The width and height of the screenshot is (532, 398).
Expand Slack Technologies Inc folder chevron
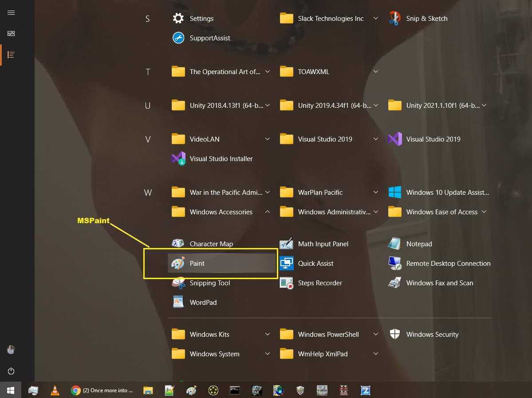coord(375,18)
